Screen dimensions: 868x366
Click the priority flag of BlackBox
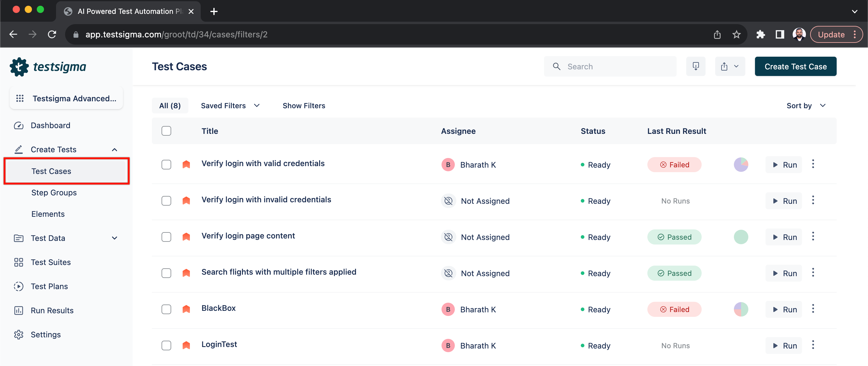pyautogui.click(x=186, y=309)
